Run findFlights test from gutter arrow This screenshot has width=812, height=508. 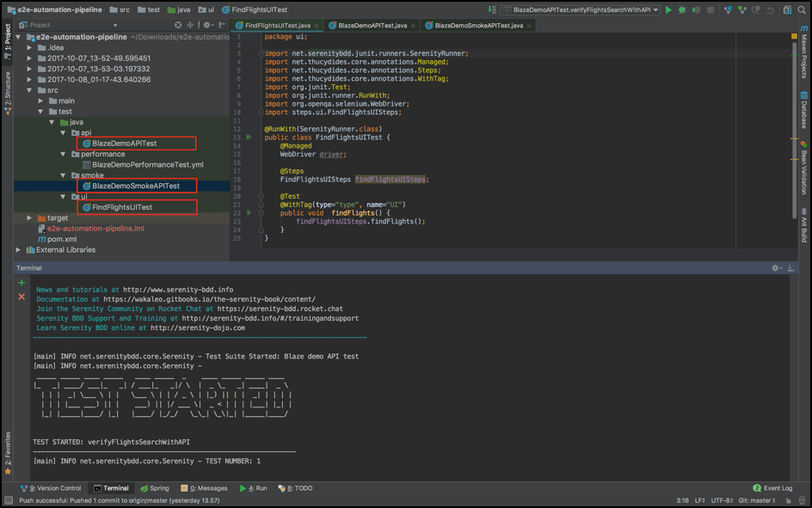tap(249, 212)
